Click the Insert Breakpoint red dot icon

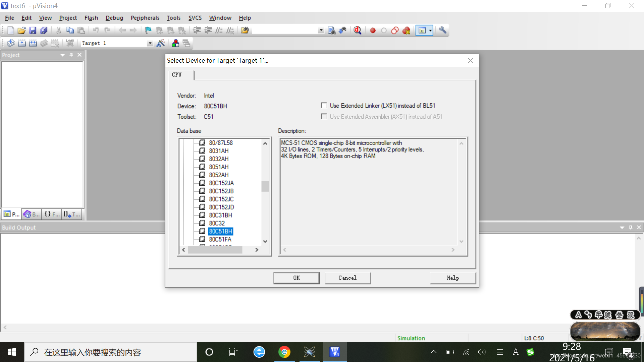tap(373, 31)
